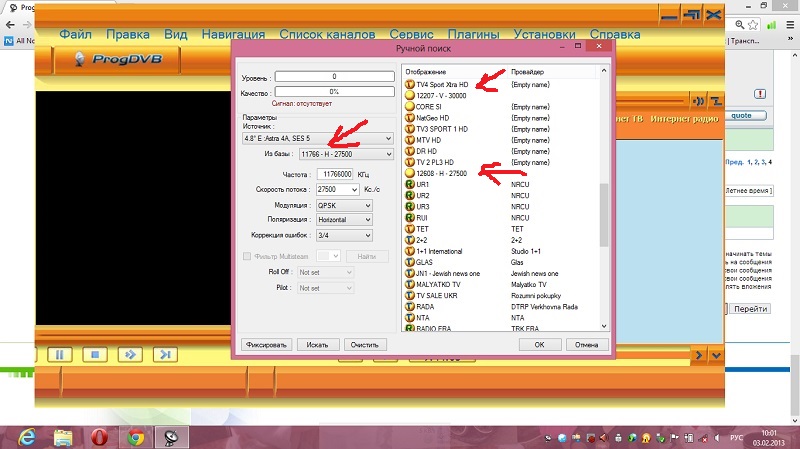
Task: Click the Фиксировать button
Action: pos(268,344)
